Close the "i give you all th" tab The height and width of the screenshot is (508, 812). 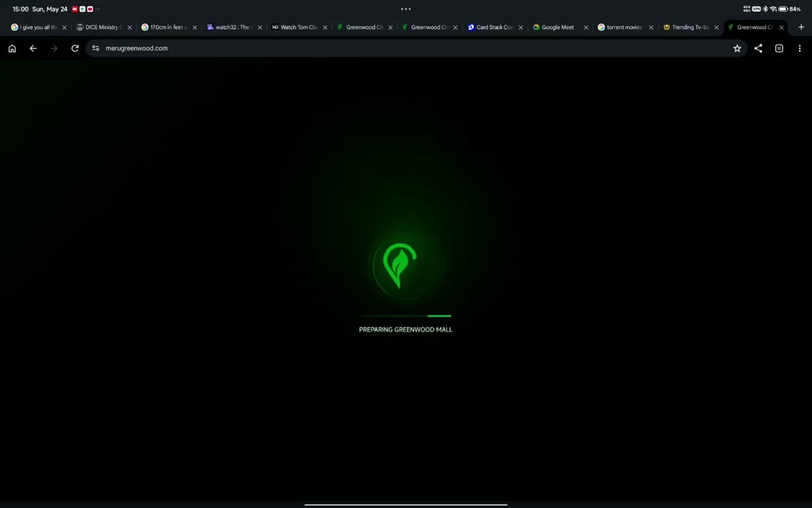coord(64,27)
